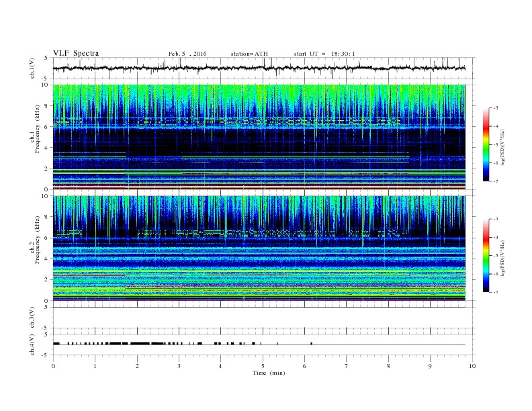
Task: Click time axis tick label "1"
Action: coord(95,366)
